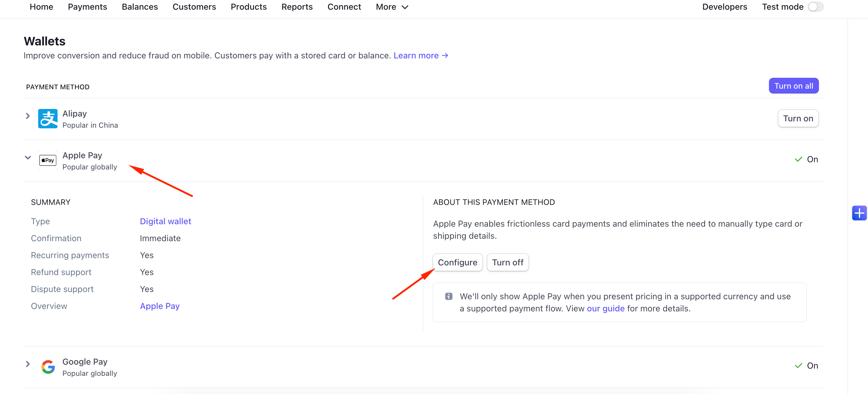The height and width of the screenshot is (394, 868).
Task: Click the PAYMENT METHOD column header
Action: tap(58, 87)
